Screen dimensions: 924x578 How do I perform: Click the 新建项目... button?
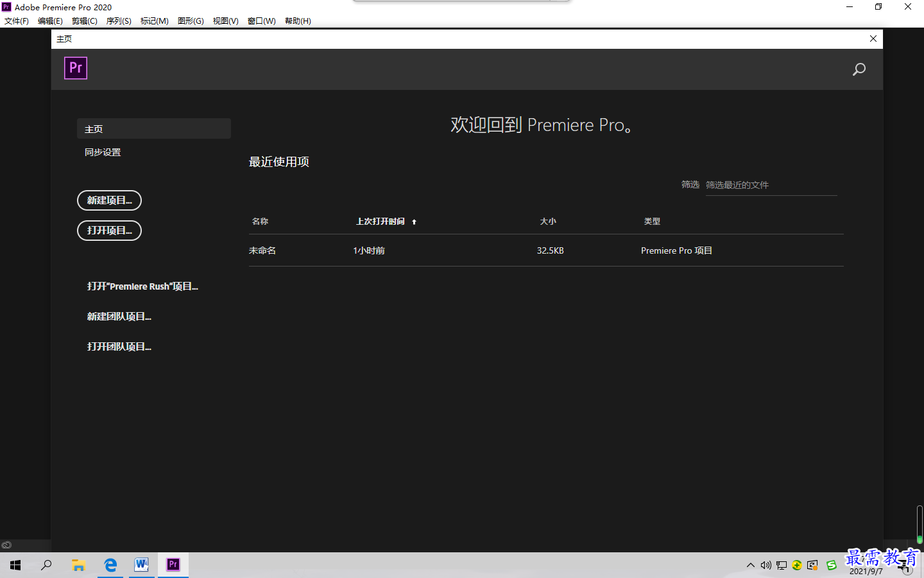pyautogui.click(x=109, y=200)
